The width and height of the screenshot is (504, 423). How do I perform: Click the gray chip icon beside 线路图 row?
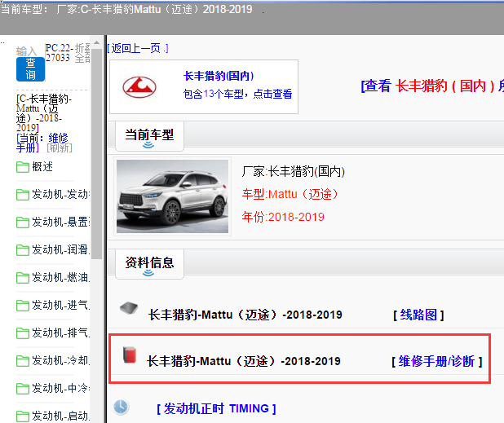129,308
